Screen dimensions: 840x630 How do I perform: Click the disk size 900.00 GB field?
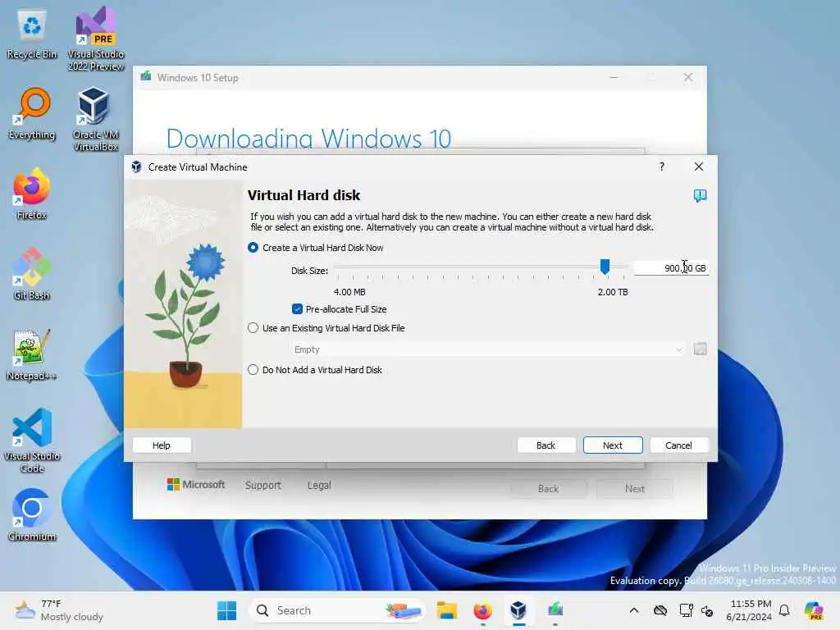click(x=671, y=268)
